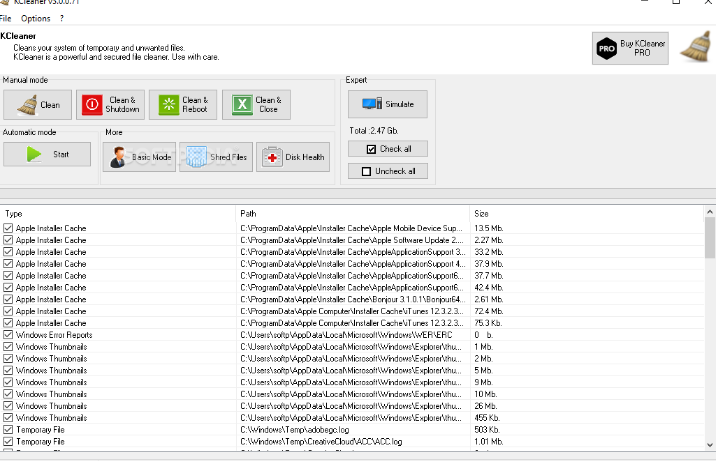Viewport: 716px width, 461px height.
Task: Click the 75.3 Kb size cell
Action: tap(488, 323)
